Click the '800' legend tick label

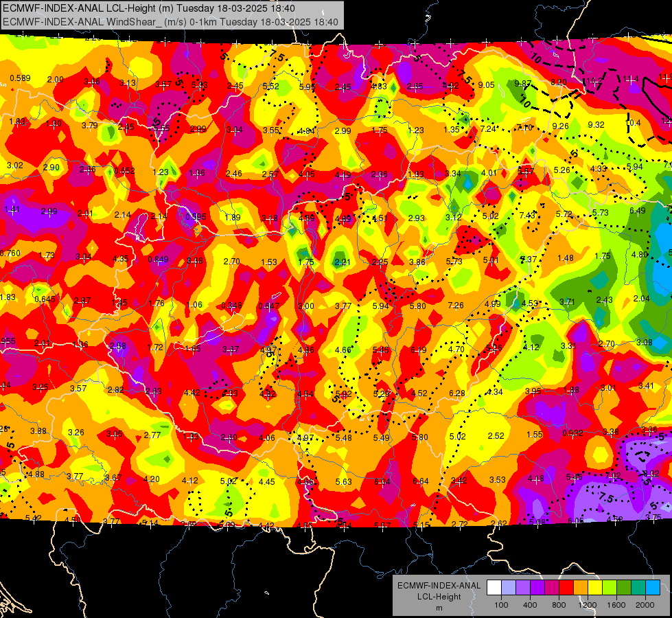coord(559,605)
